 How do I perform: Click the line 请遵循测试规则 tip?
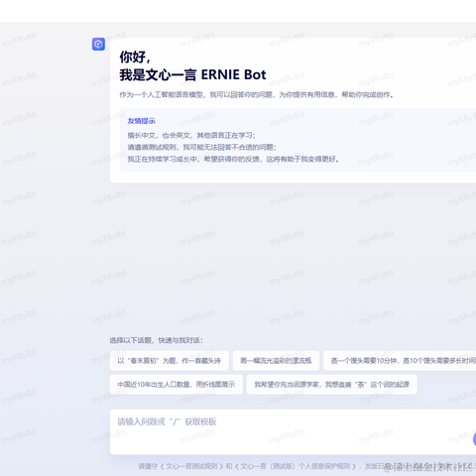[x=202, y=148]
